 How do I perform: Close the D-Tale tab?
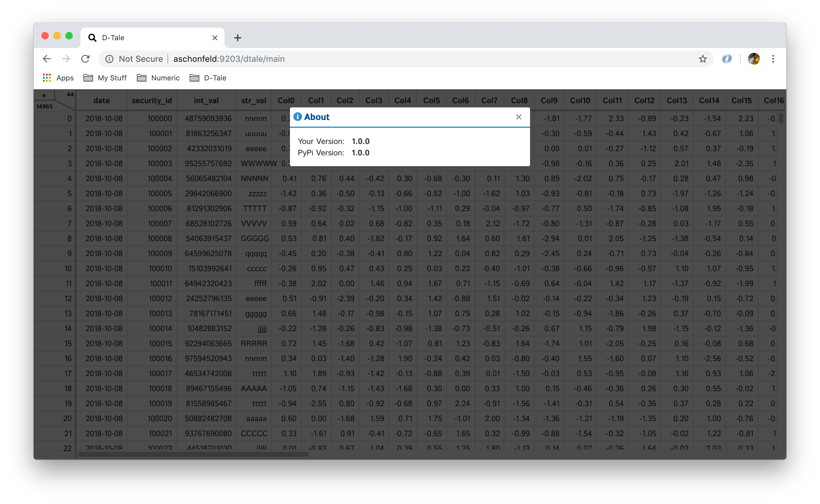215,38
